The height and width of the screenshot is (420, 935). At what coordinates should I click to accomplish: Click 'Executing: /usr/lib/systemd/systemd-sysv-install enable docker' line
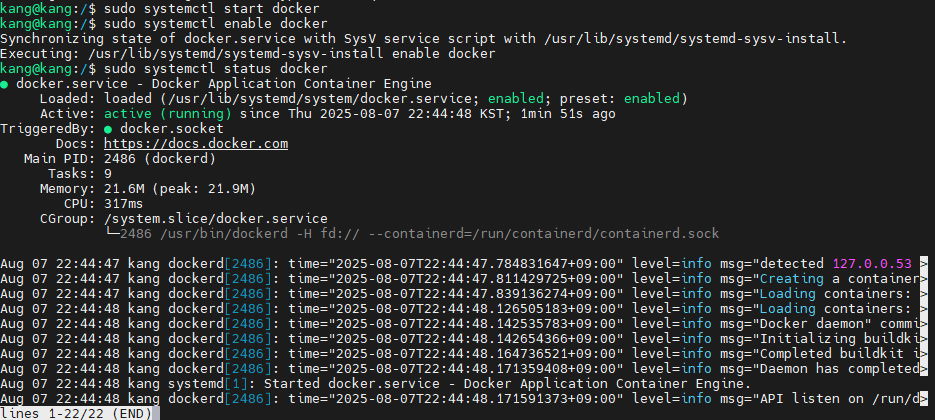247,54
